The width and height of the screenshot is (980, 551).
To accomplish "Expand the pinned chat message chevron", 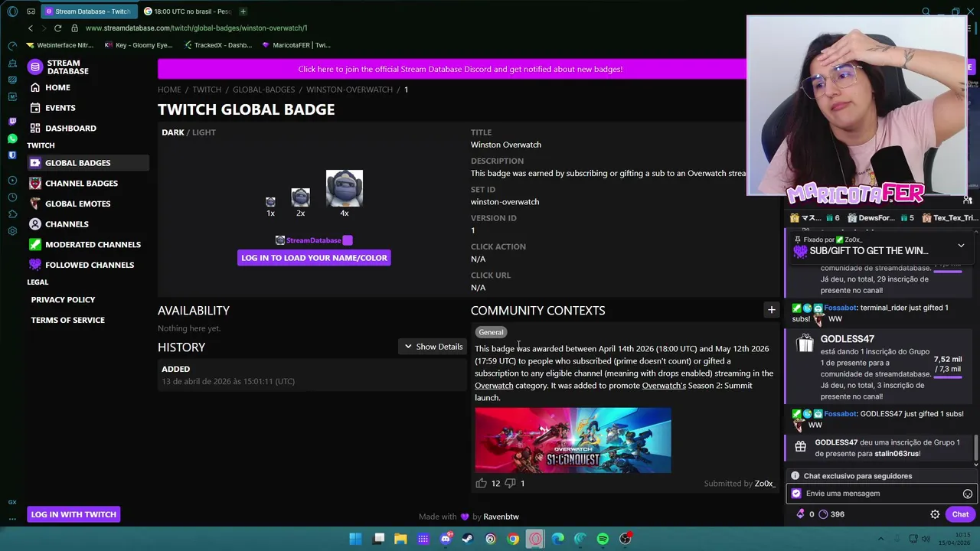I will click(961, 246).
